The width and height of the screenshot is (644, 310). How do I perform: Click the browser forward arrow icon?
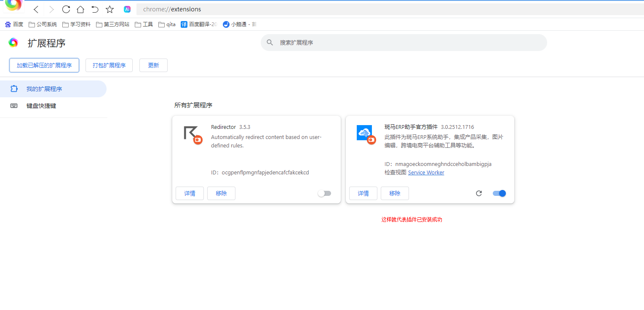[51, 9]
